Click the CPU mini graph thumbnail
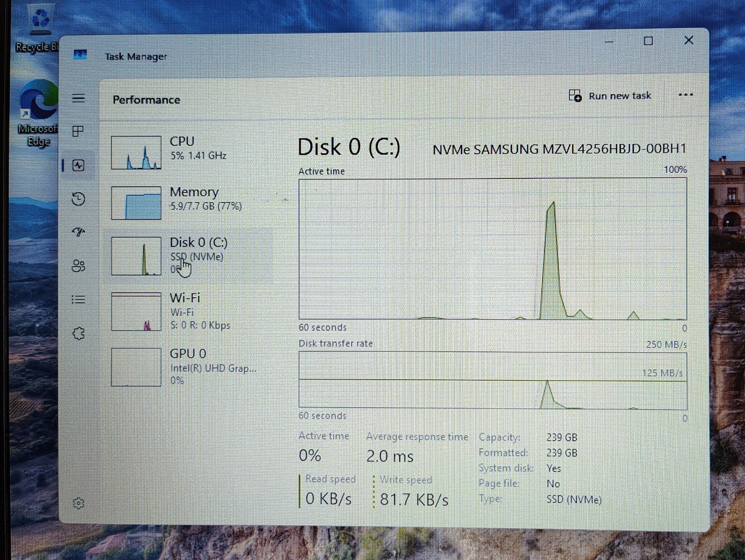Viewport: 745px width, 560px height. [x=136, y=152]
